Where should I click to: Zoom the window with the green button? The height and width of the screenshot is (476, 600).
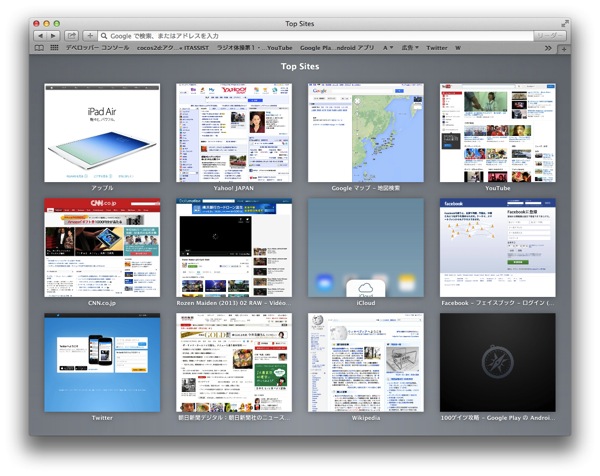57,24
